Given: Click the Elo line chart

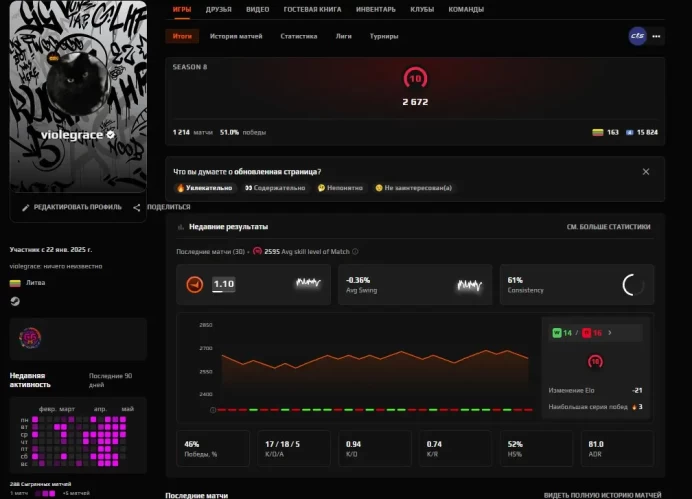Looking at the screenshot, I should (375, 368).
